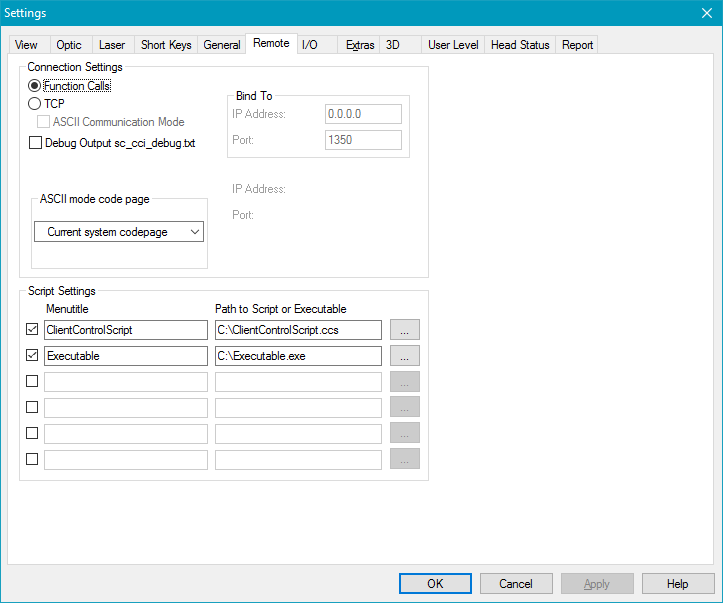Select the Function Calls radio button
The image size is (723, 603).
[35, 86]
